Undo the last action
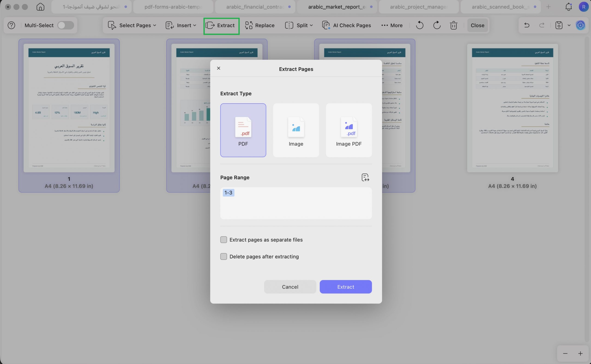The width and height of the screenshot is (591, 364). [x=527, y=25]
